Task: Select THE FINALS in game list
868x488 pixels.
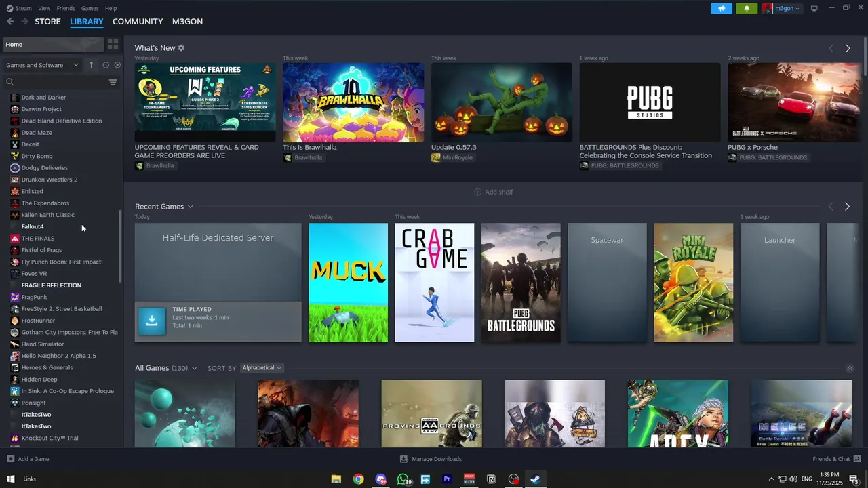Action: coord(37,239)
